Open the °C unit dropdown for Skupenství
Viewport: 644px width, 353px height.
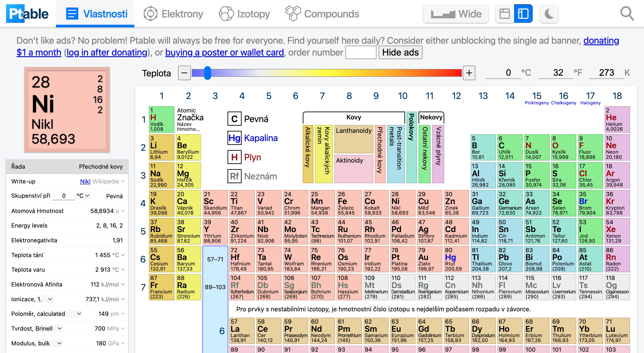pyautogui.click(x=83, y=196)
